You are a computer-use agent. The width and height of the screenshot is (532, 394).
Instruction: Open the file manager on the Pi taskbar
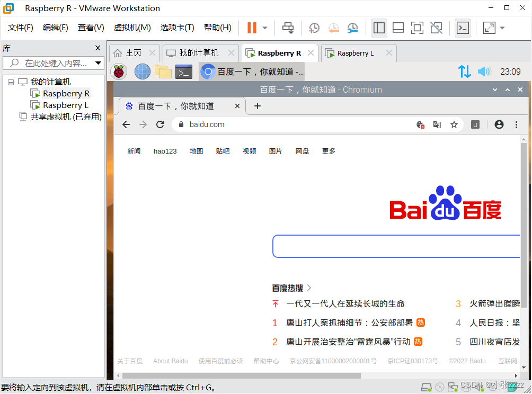[163, 71]
